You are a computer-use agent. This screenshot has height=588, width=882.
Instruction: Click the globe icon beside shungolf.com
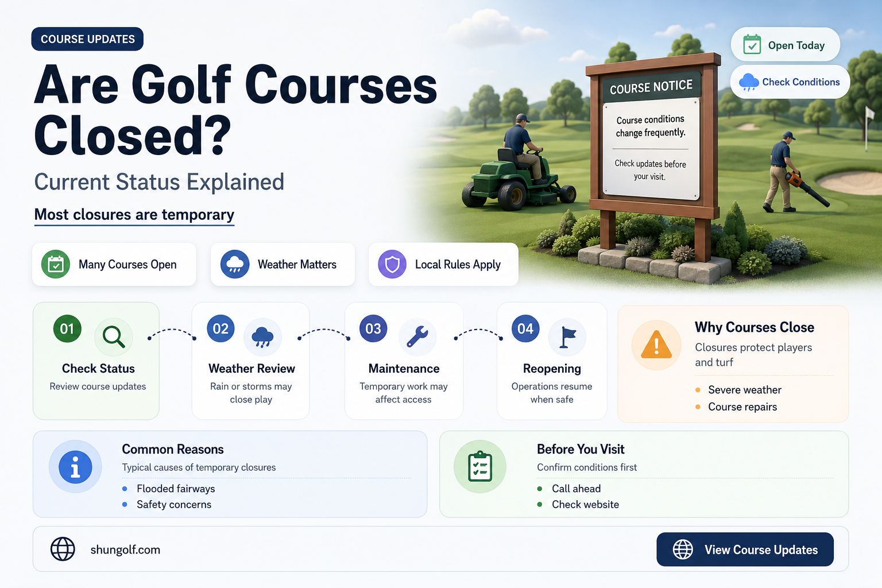pos(63,549)
